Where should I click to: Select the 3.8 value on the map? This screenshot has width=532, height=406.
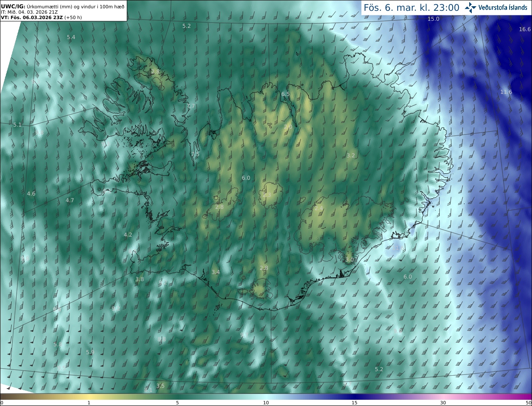click(140, 279)
